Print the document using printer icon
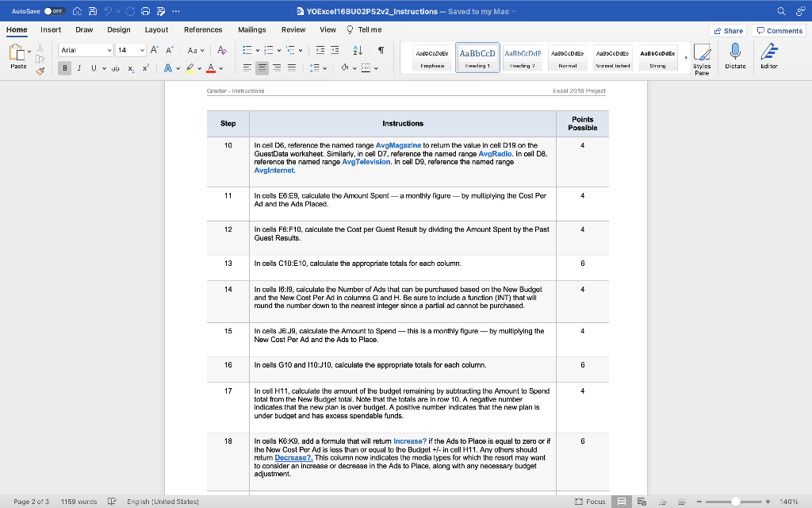The image size is (812, 508). pyautogui.click(x=146, y=11)
